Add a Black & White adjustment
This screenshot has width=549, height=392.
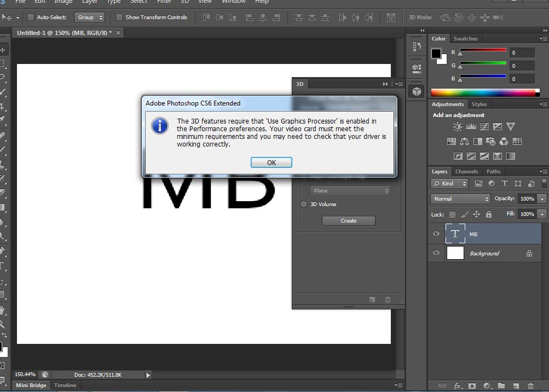478,141
